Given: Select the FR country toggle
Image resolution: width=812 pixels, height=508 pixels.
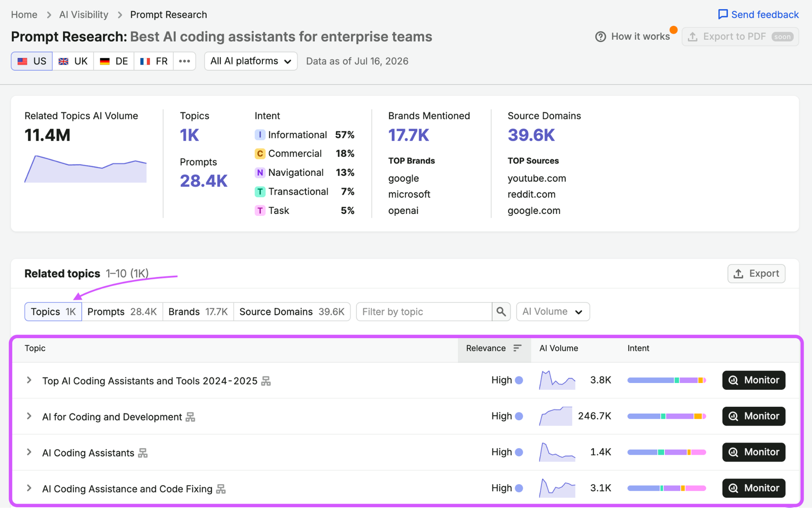Looking at the screenshot, I should tap(154, 61).
